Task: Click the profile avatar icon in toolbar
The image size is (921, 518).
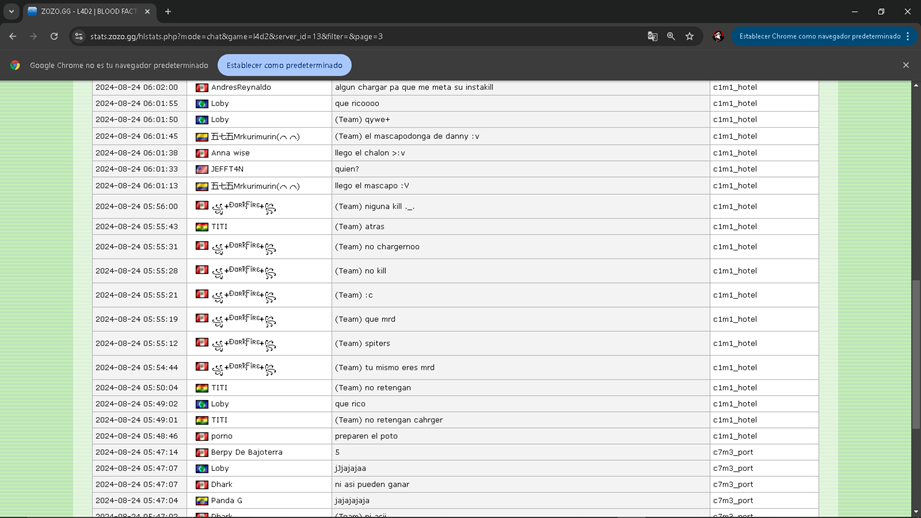Action: [718, 36]
